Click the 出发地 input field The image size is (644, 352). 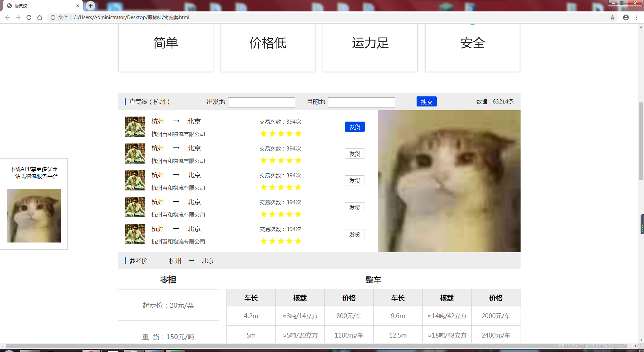coord(261,102)
